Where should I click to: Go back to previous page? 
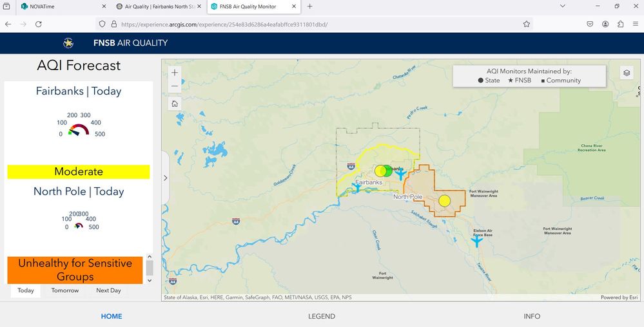point(8,24)
